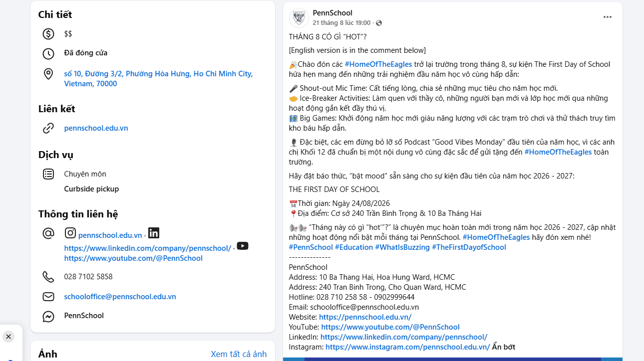Click the Hotline: 028 710 258 58 line
This screenshot has height=361, width=644.
[352, 297]
